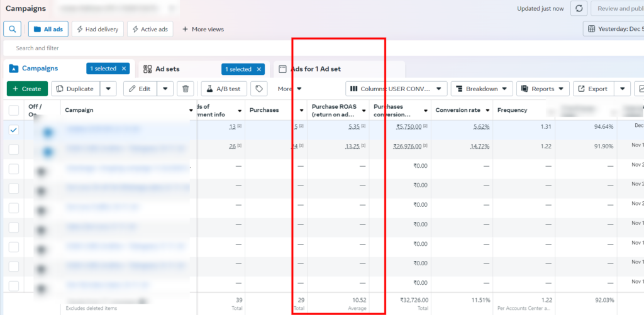
Task: Click the green Create button
Action: coord(27,89)
